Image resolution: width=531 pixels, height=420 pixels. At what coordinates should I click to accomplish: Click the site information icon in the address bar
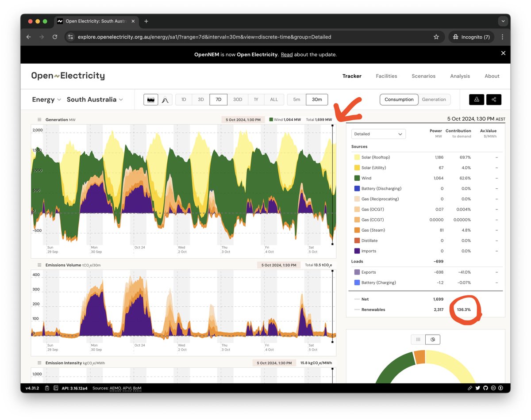click(70, 37)
